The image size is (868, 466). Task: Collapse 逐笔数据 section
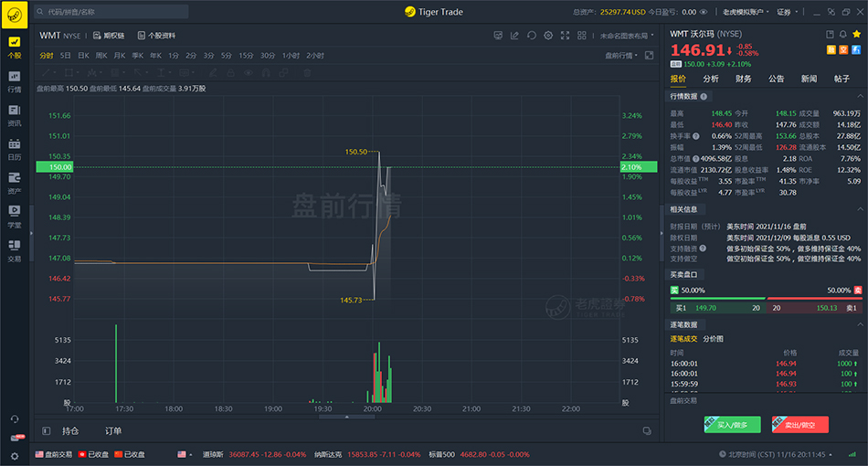coord(861,325)
